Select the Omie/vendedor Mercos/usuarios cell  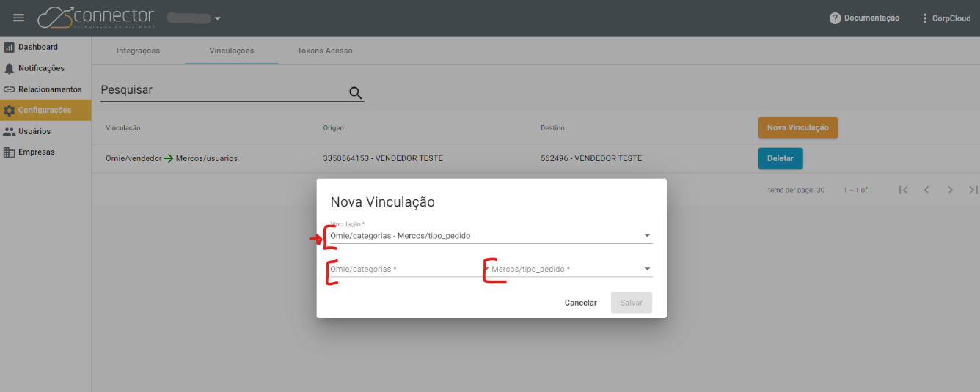click(x=172, y=158)
